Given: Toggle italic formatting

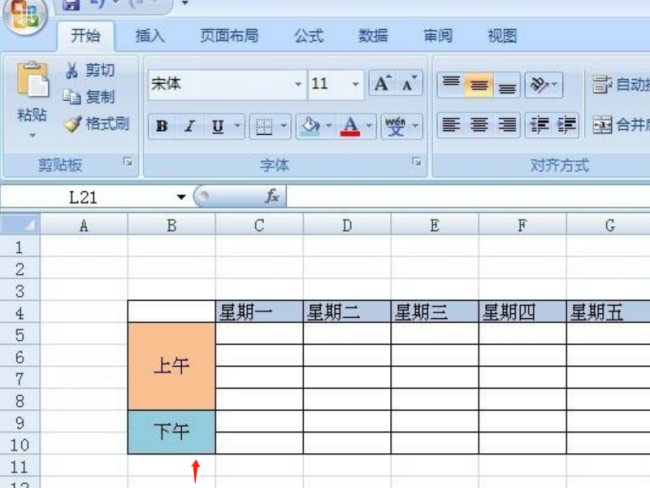Looking at the screenshot, I should coord(190,126).
